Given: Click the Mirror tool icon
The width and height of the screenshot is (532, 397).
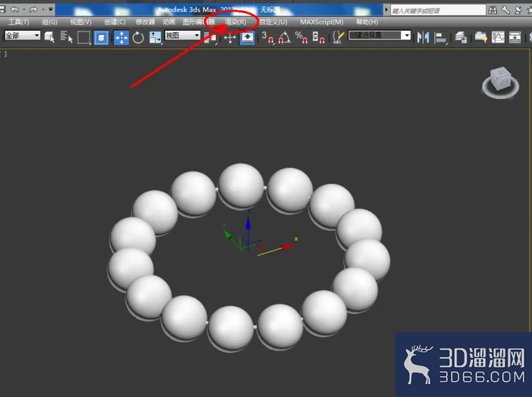Looking at the screenshot, I should (x=423, y=37).
